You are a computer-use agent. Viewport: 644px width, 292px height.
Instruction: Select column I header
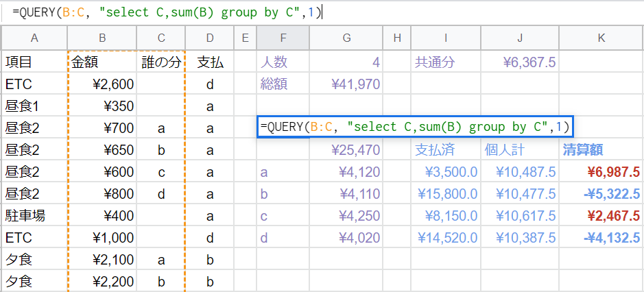[x=446, y=38]
